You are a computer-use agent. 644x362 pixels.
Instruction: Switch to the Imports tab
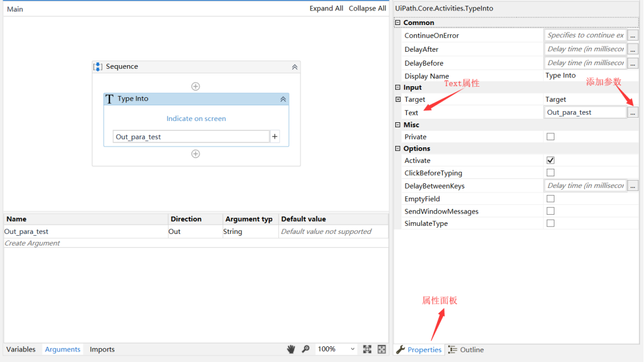(102, 349)
